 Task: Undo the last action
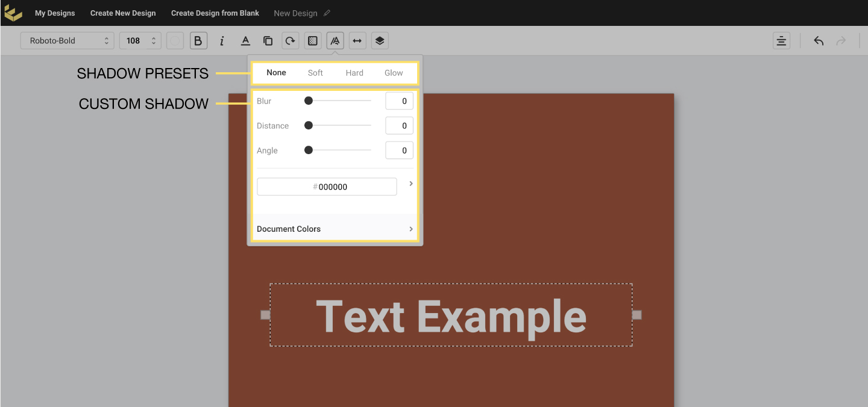[x=819, y=41]
